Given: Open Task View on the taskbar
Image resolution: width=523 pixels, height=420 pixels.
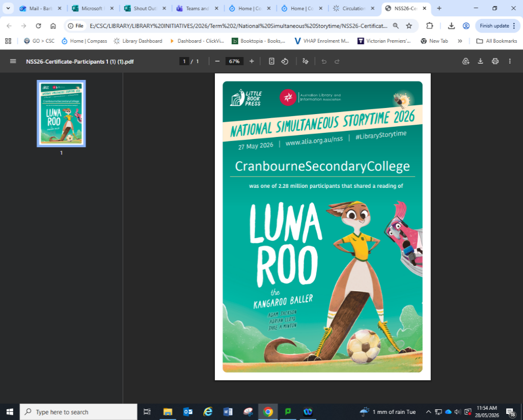Looking at the screenshot, I should click(x=147, y=412).
